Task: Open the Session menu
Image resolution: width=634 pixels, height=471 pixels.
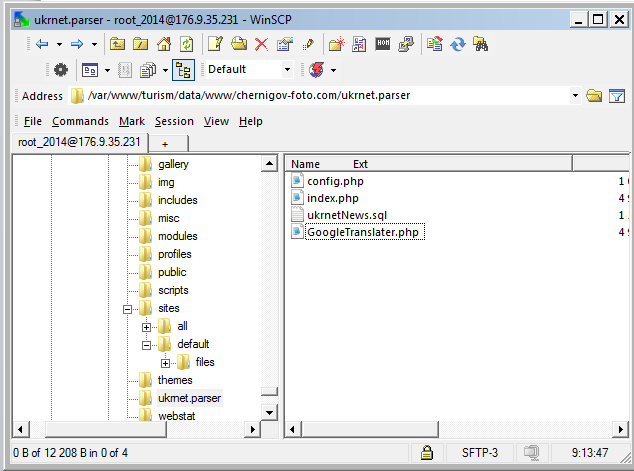Action: point(174,121)
